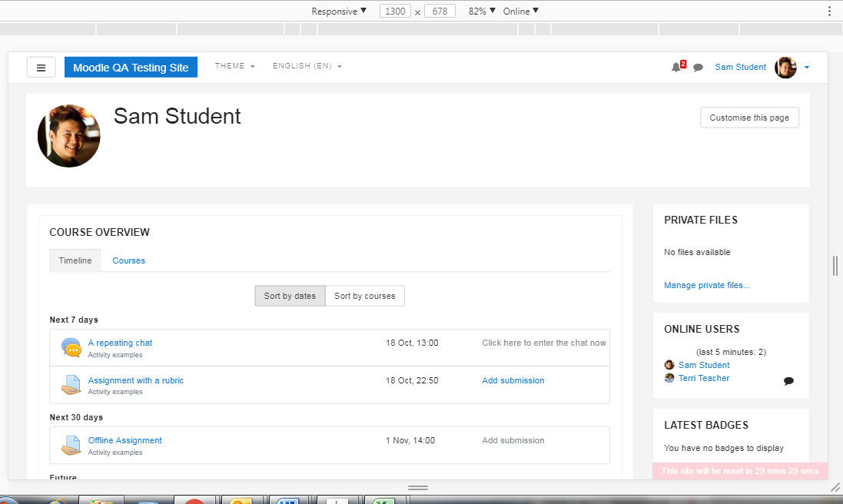Open Manage private files link
Screen dimensions: 843x504
(x=707, y=285)
